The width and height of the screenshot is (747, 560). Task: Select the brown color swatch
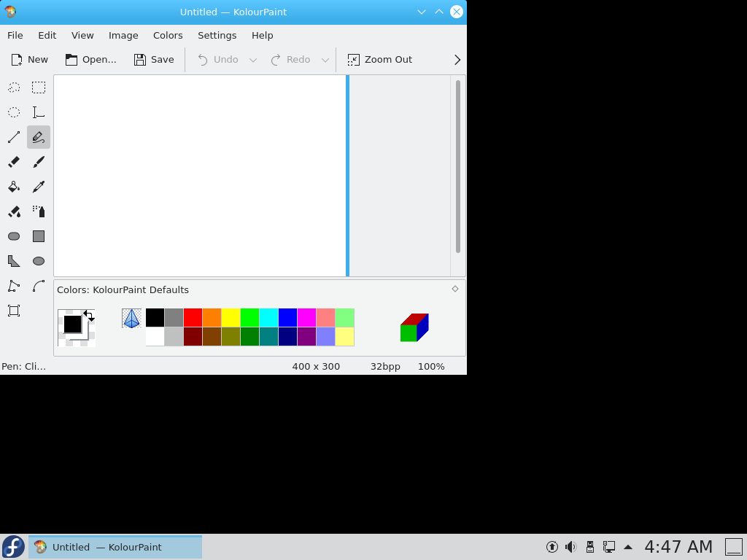[x=212, y=337]
